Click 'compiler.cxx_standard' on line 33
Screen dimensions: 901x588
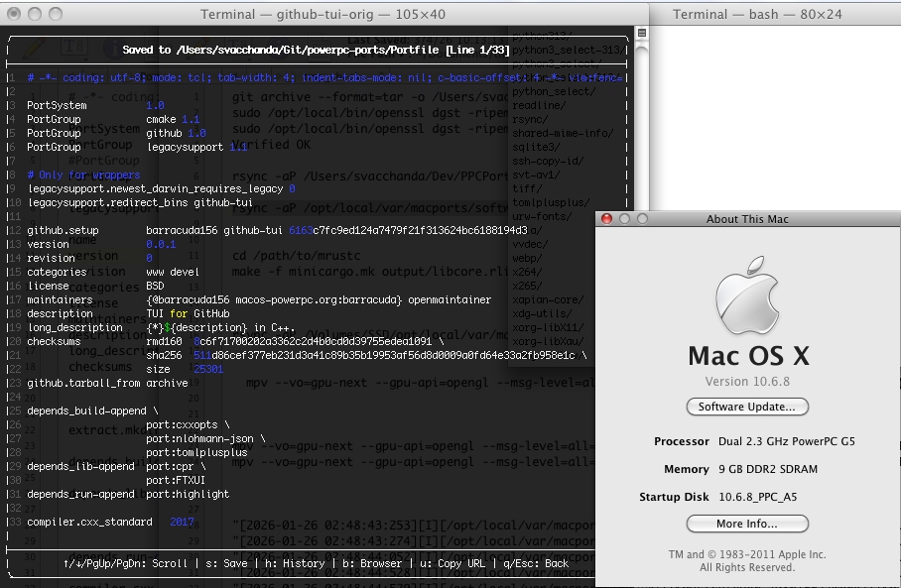click(89, 522)
